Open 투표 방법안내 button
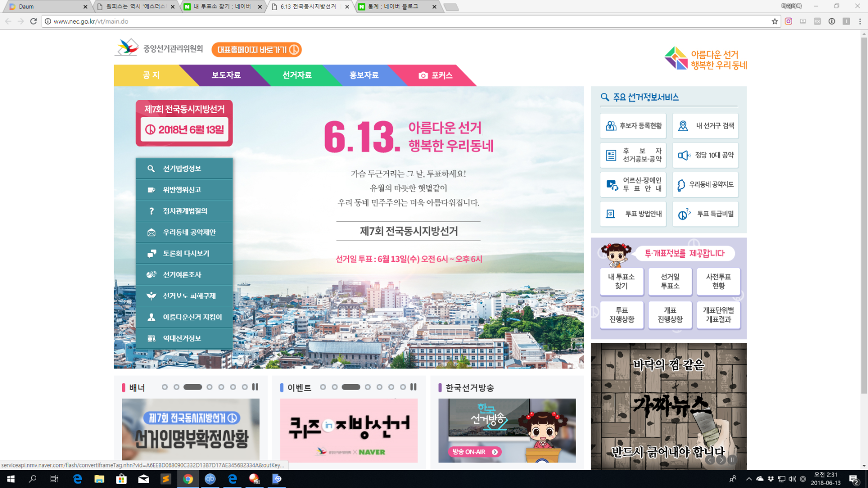This screenshot has width=868, height=488. (x=633, y=214)
